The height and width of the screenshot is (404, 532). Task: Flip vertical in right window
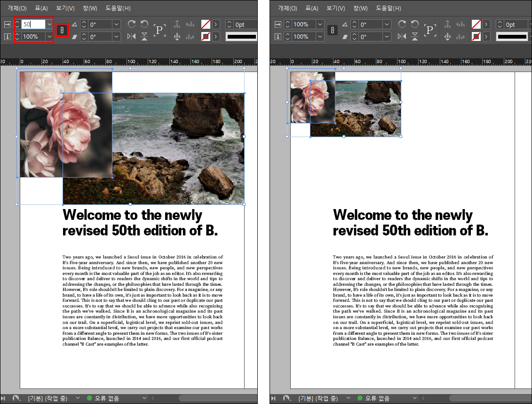pyautogui.click(x=415, y=36)
